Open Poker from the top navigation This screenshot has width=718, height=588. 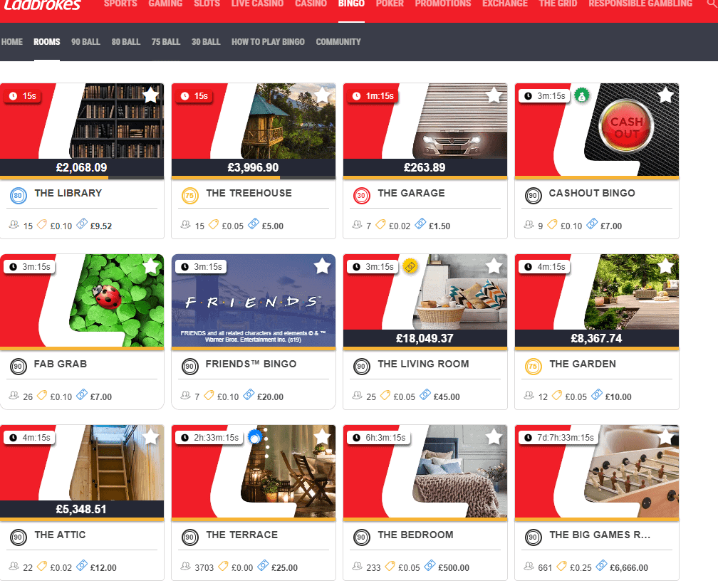(390, 4)
